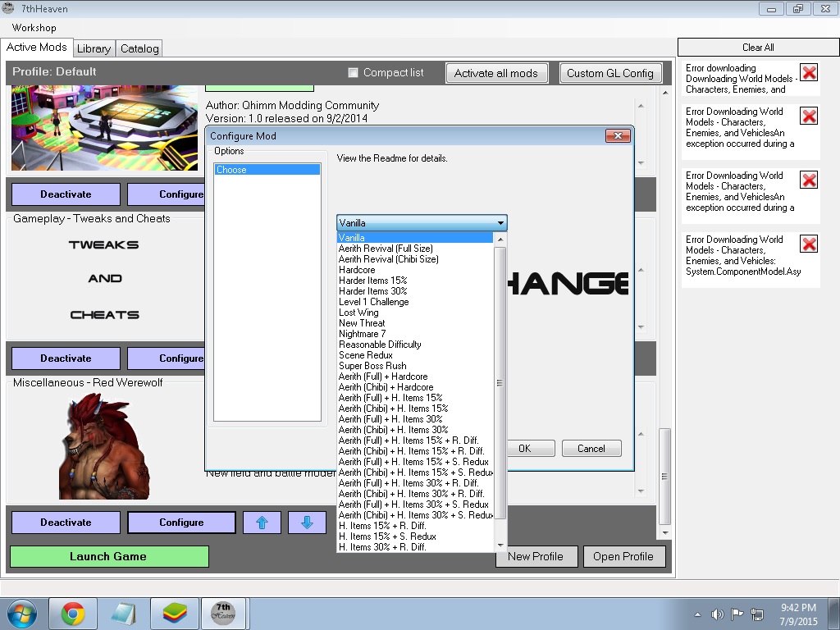Screen dimensions: 840x630
Task: Click Open Profile button
Action: pyautogui.click(x=623, y=557)
